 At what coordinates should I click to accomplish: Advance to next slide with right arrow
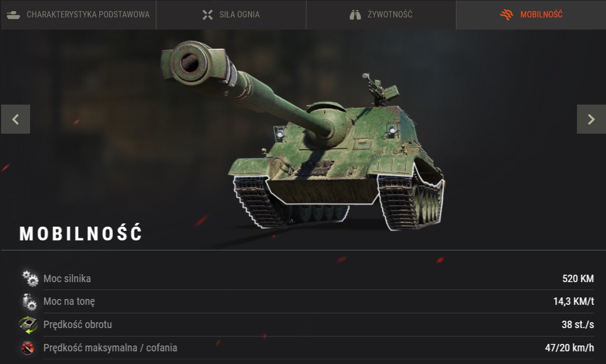click(x=591, y=119)
